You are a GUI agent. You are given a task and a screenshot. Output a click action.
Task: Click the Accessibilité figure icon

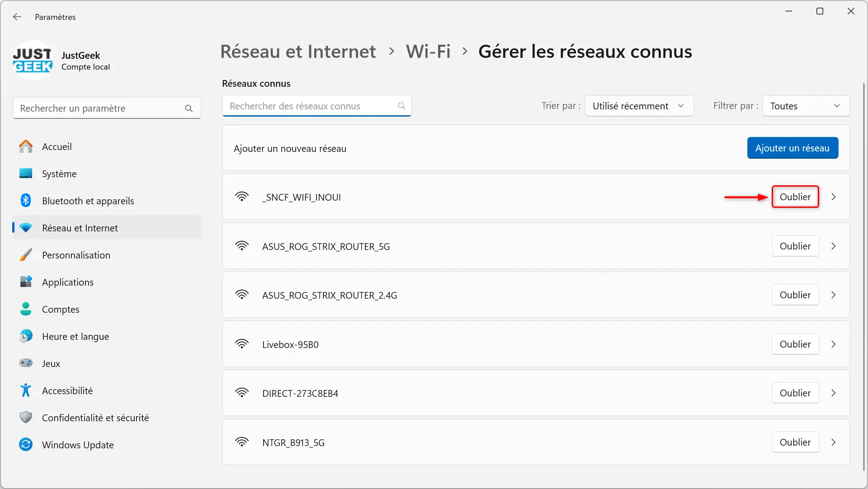tap(26, 390)
